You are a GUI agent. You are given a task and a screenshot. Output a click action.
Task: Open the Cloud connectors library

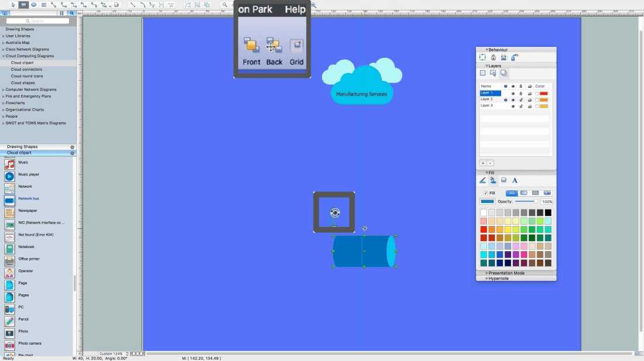26,69
